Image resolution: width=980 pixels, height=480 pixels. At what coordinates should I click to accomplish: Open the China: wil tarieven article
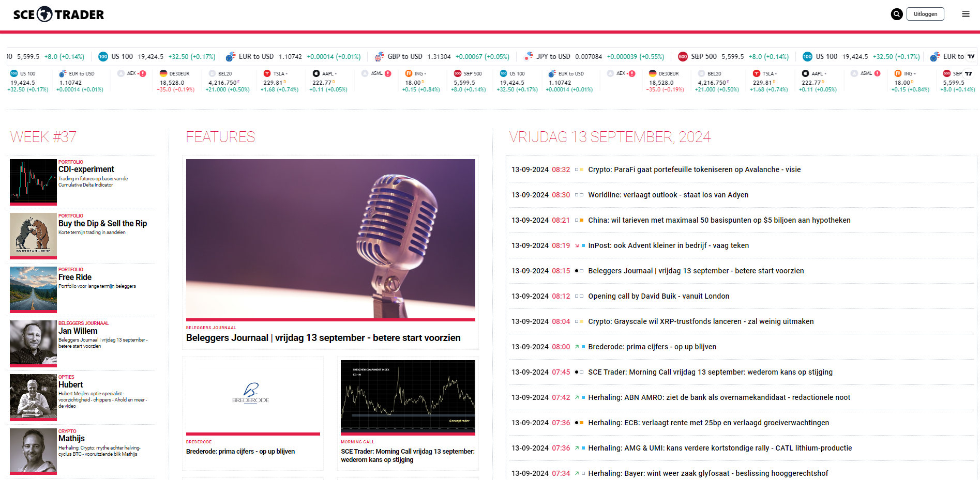pyautogui.click(x=719, y=220)
